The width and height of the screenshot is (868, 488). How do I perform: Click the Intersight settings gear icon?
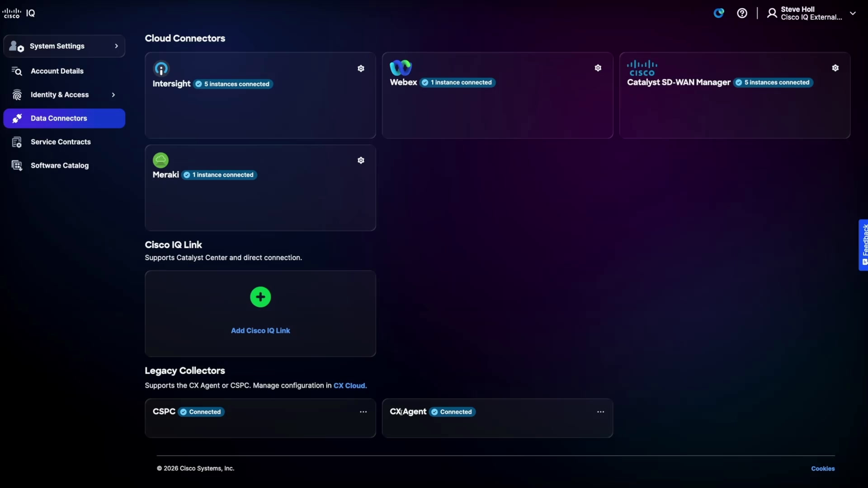361,69
